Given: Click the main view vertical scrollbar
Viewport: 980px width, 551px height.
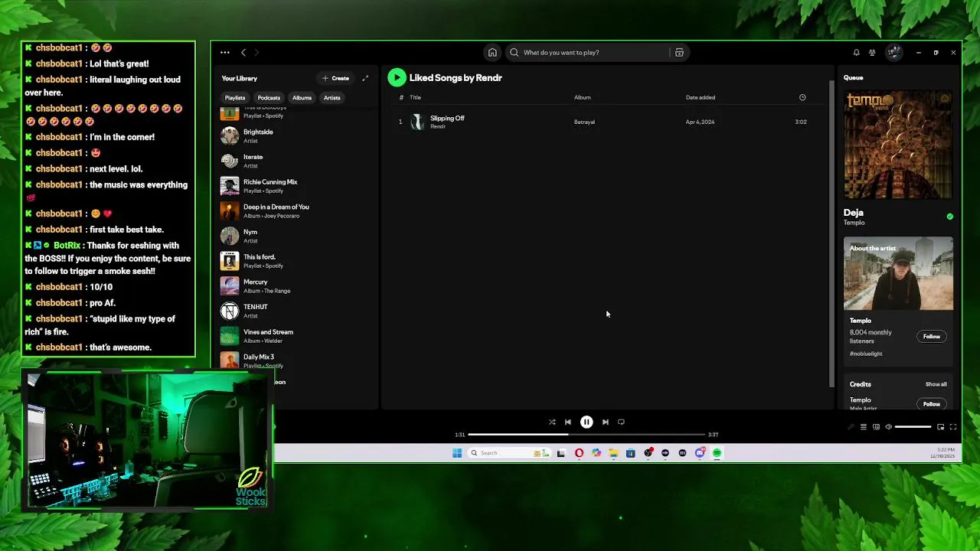Looking at the screenshot, I should (x=831, y=233).
